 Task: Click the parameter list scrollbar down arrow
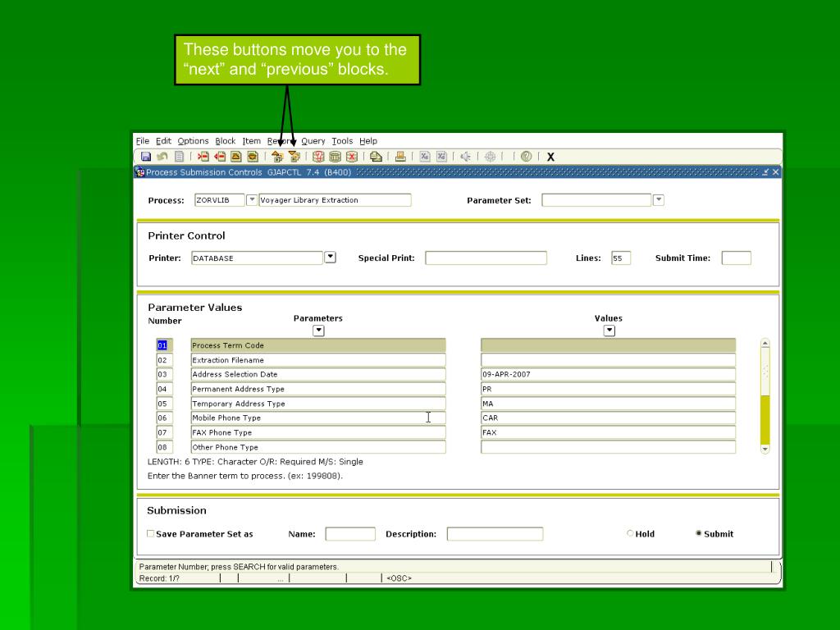coord(765,449)
